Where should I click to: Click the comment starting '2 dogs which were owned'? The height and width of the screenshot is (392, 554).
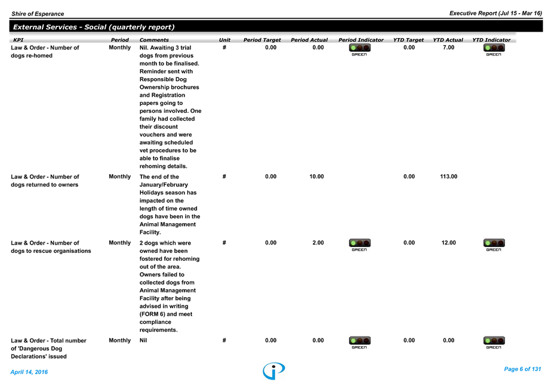(x=170, y=286)
